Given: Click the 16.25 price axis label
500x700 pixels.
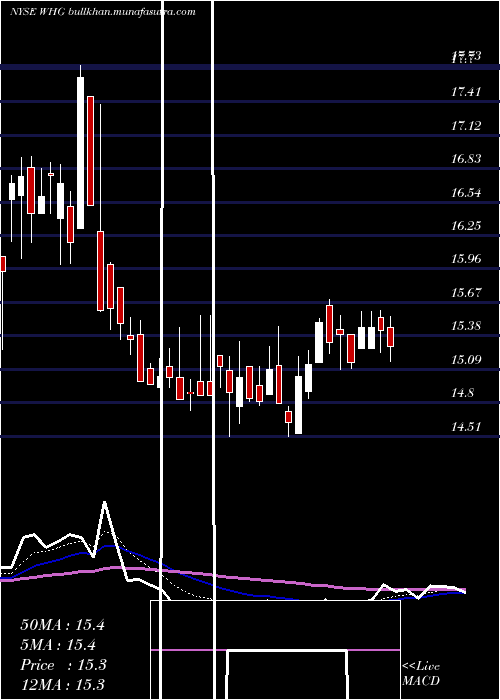Looking at the screenshot, I should click(x=466, y=226).
